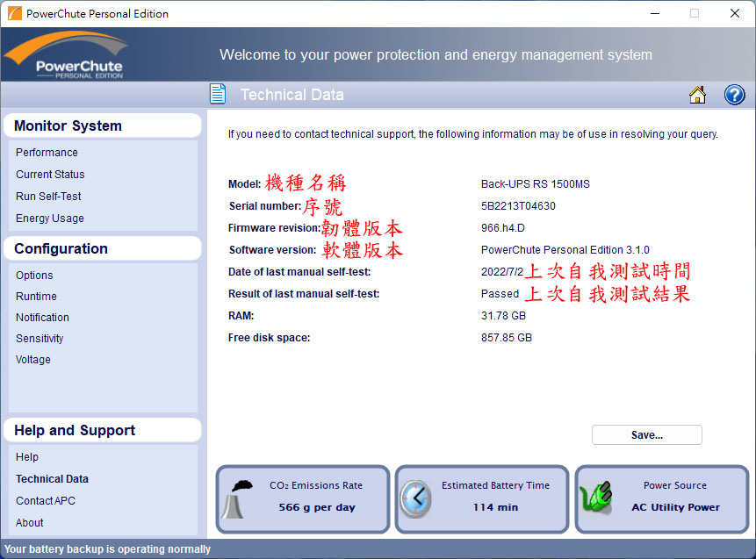Click the Power Source panel
Viewport: 756px width, 559px height.
(x=662, y=498)
